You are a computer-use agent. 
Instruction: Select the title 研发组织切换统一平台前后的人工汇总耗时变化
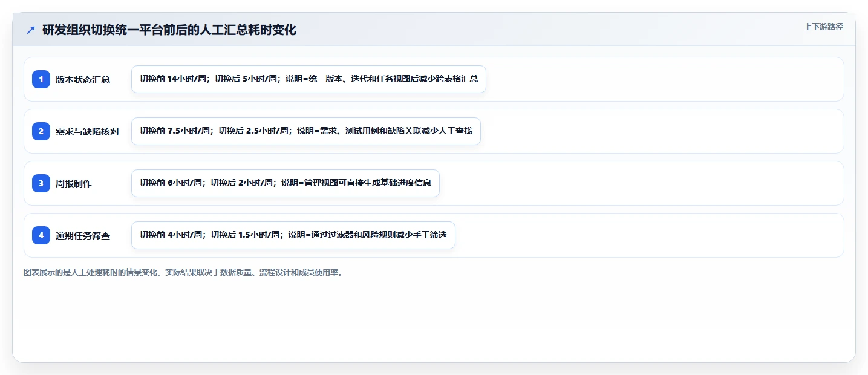(x=169, y=30)
